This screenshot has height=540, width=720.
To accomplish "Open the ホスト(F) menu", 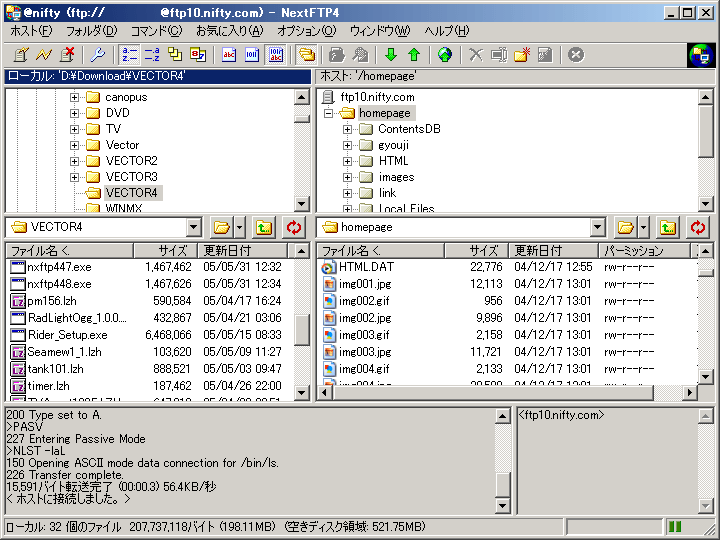I will pyautogui.click(x=31, y=31).
